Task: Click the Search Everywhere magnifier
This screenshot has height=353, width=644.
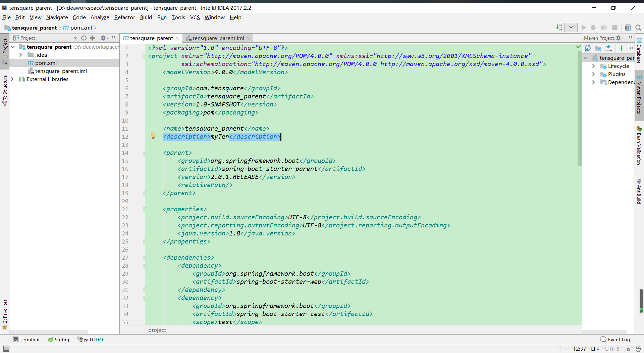Action: 638,28
